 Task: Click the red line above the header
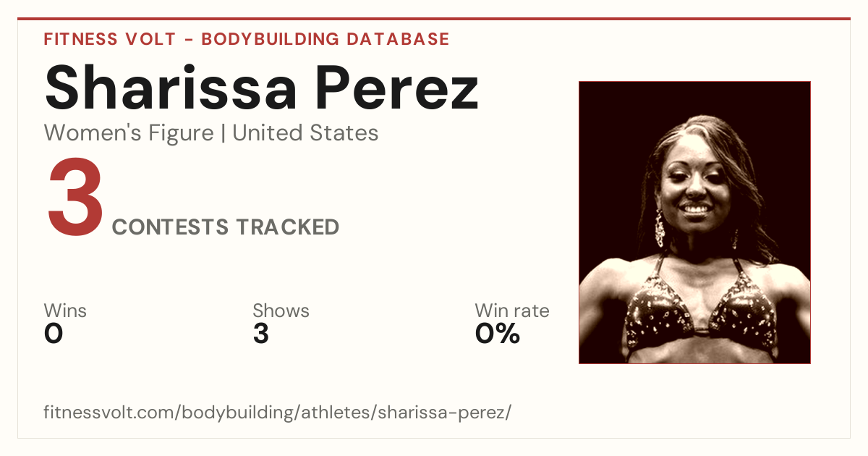pos(434,19)
